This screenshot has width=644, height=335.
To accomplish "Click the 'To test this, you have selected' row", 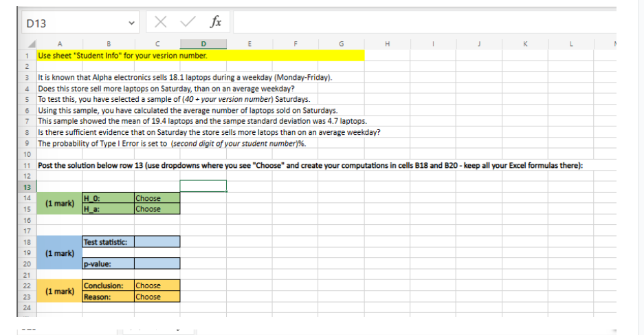I will [174, 99].
